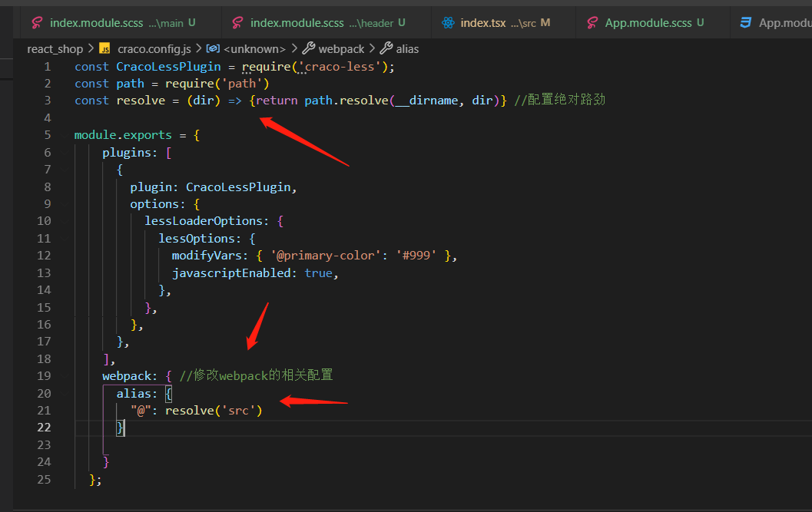The width and height of the screenshot is (812, 512).
Task: Click the '#999' color value
Action: click(416, 256)
